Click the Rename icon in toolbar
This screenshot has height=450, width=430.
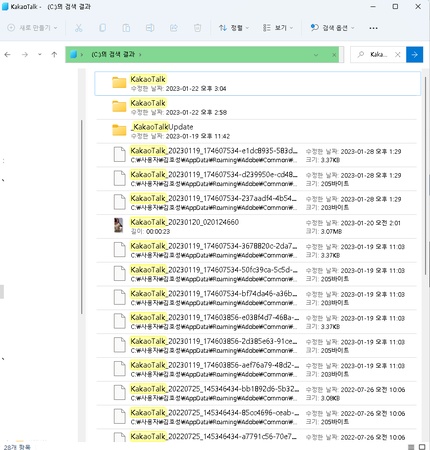(x=150, y=28)
